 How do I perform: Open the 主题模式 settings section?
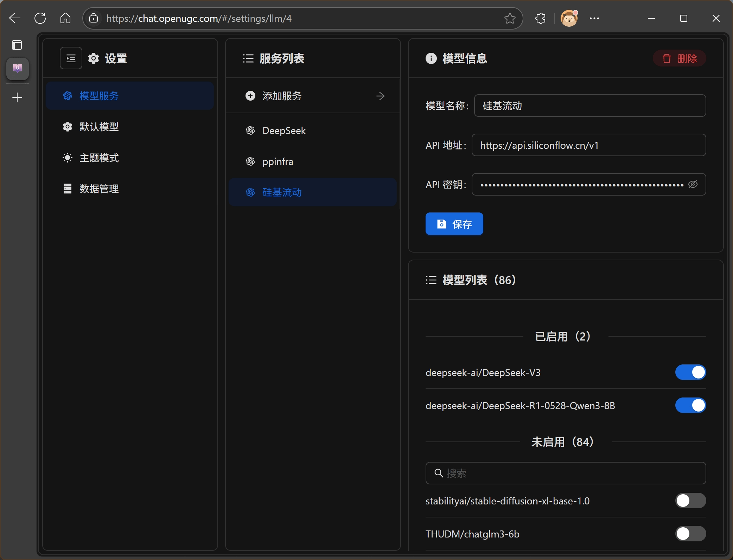pos(130,158)
